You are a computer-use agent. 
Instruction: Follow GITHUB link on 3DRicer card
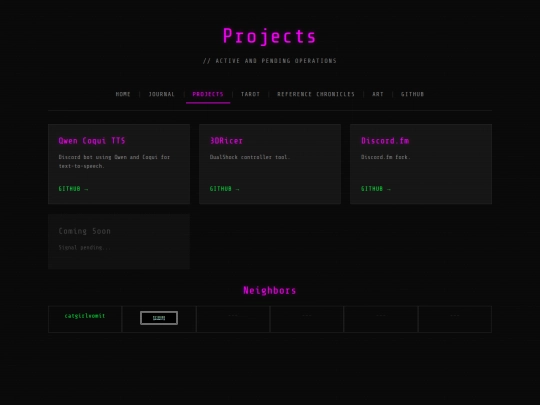pos(225,189)
